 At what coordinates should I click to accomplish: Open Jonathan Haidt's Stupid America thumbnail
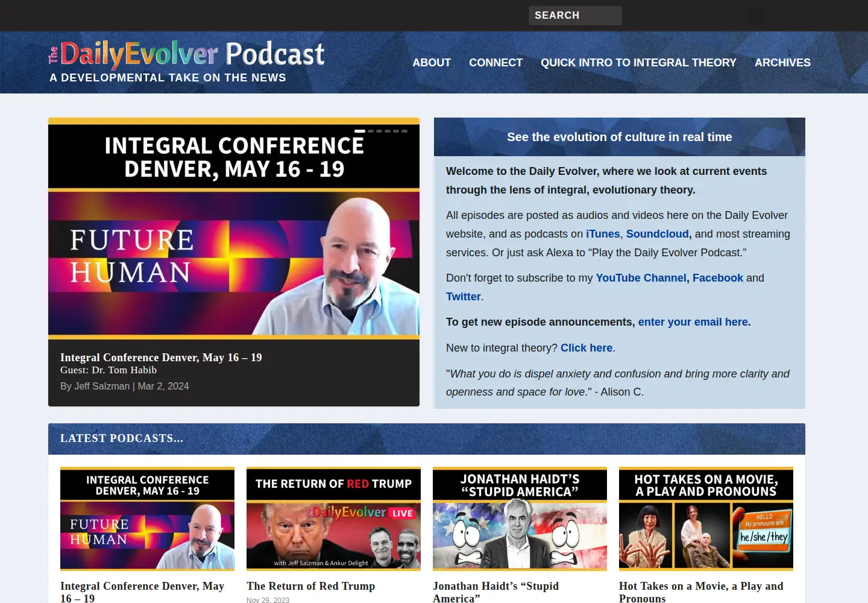(520, 519)
